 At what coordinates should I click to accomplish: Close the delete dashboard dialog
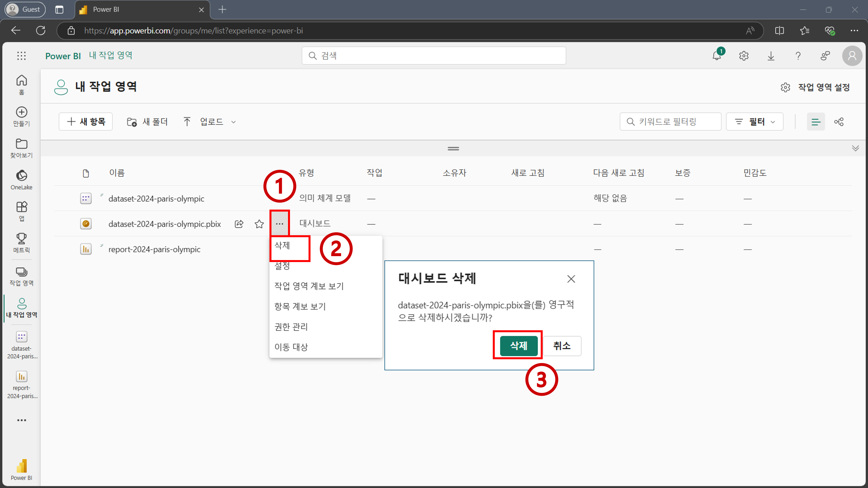[x=571, y=279]
